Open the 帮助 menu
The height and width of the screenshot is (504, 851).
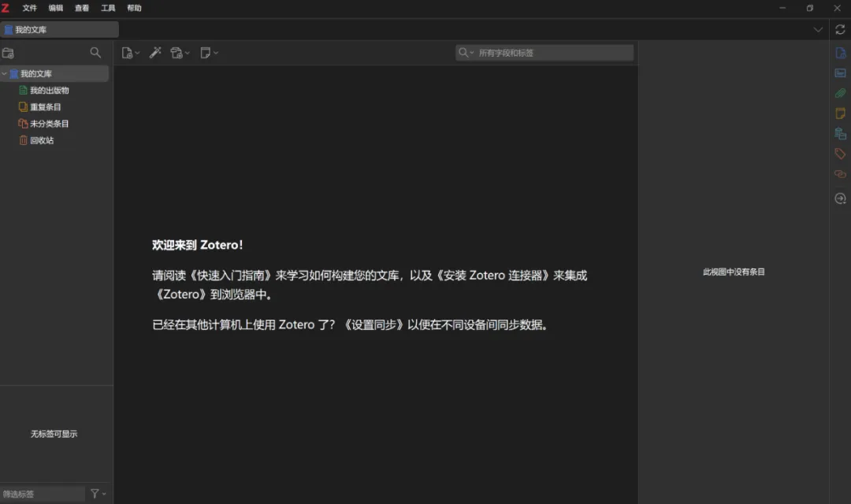134,8
